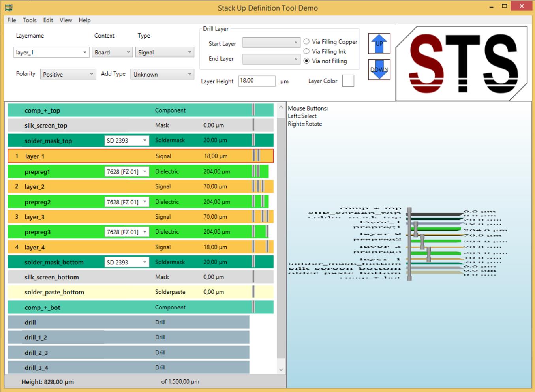Viewport: 535px width, 392px height.
Task: Click the Layer Color swatch box
Action: 348,81
